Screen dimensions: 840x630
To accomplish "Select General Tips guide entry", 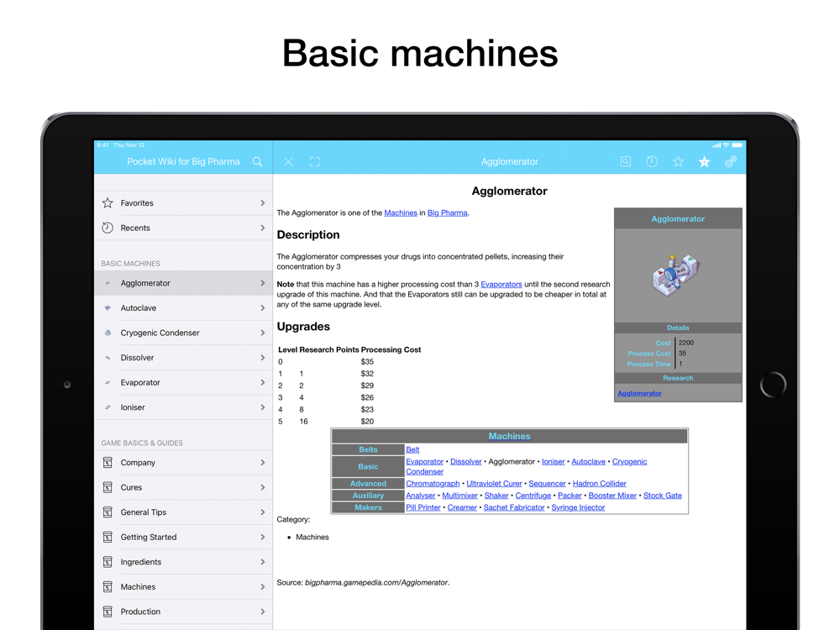I will pos(183,512).
